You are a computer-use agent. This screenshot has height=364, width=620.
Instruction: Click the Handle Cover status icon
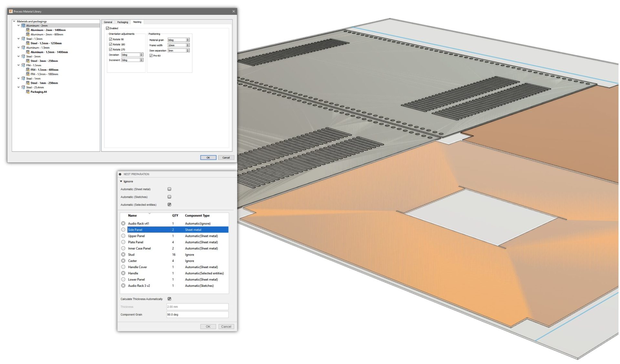pyautogui.click(x=123, y=267)
